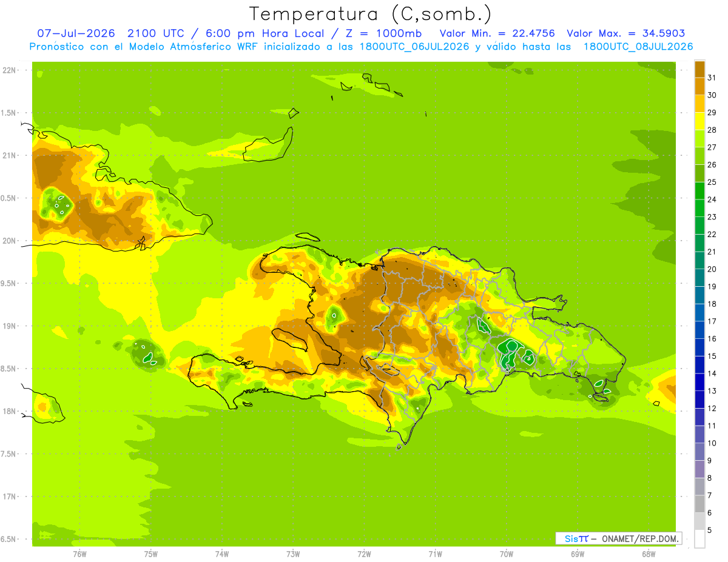The width and height of the screenshot is (728, 562).
Task: Click the 72W longitude label
Action: pos(364,554)
